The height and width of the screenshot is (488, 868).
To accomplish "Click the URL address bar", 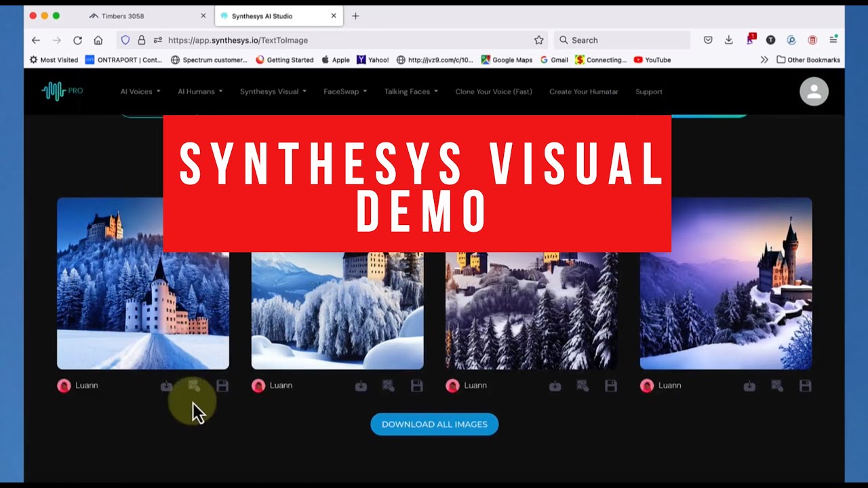I will 332,40.
